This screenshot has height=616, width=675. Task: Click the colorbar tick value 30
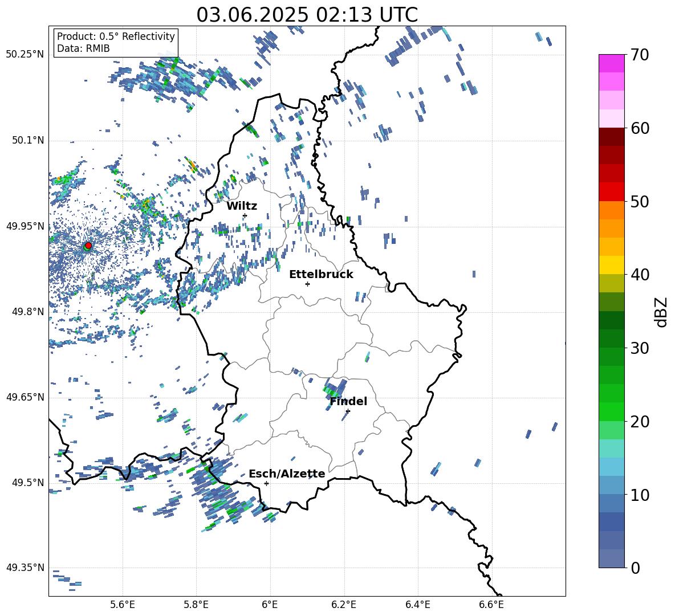[x=640, y=348]
